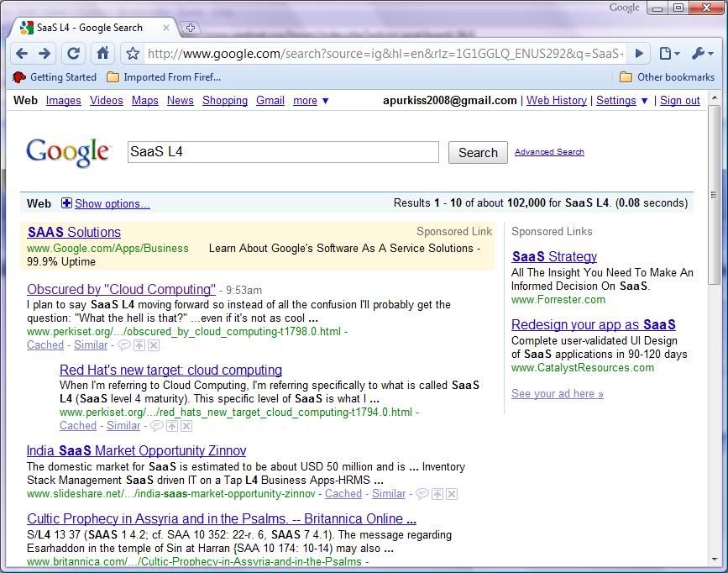
Task: Open Maps link in top navigation
Action: pyautogui.click(x=145, y=100)
